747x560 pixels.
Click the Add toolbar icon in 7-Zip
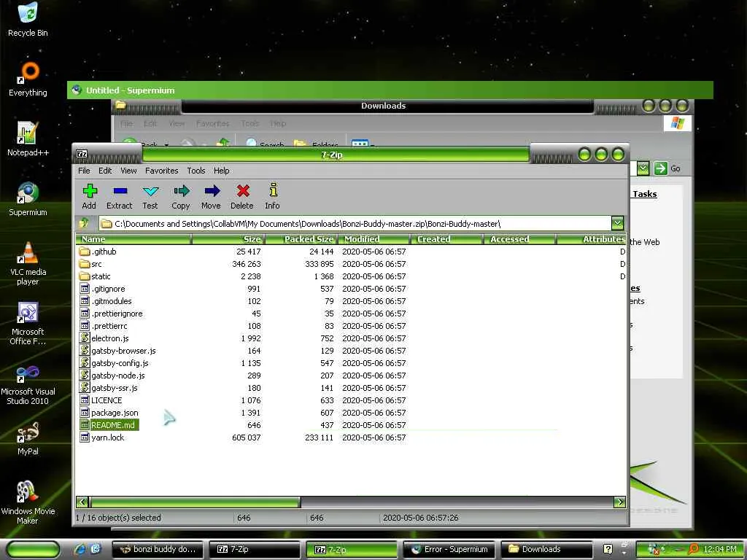click(90, 191)
